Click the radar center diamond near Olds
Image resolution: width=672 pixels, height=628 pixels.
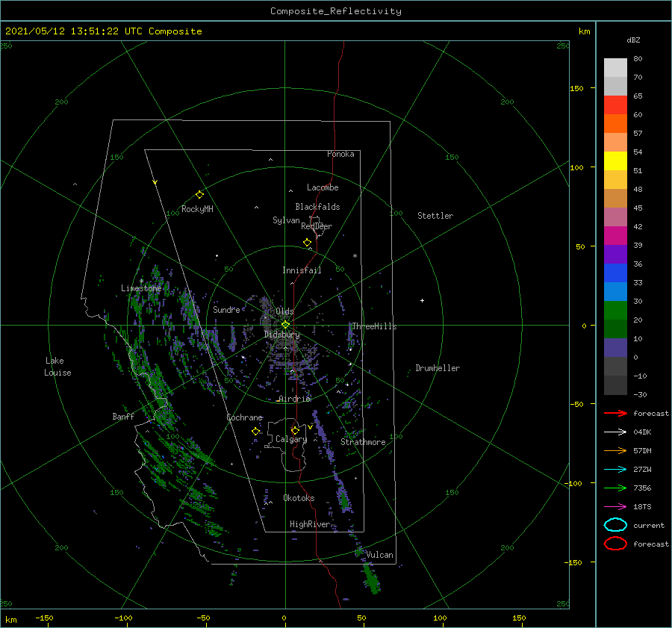pyautogui.click(x=285, y=325)
